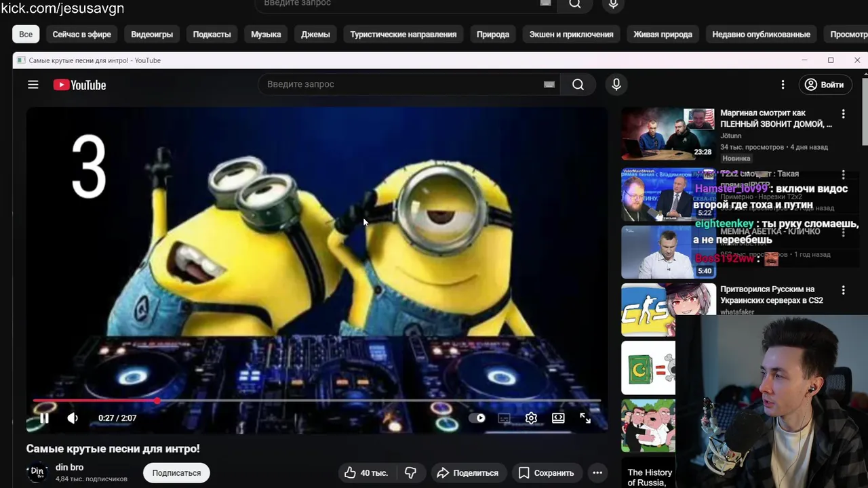Select the Подкасты chip
This screenshot has width=868, height=488.
(x=212, y=34)
